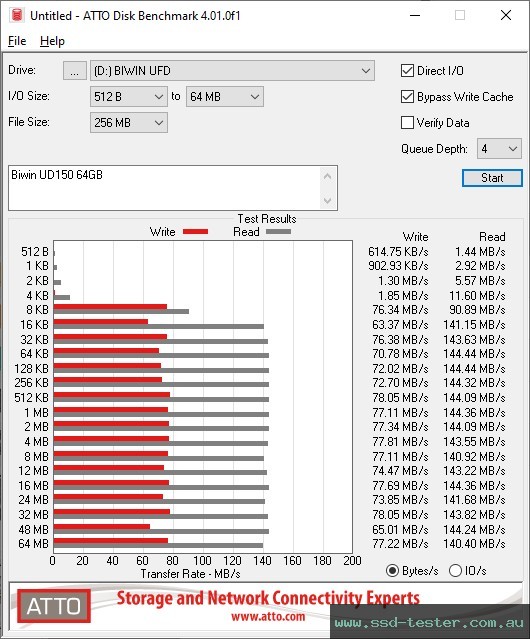Viewport: 530px width, 639px height.
Task: Click the 512 B row label in chart
Action: pyautogui.click(x=35, y=251)
